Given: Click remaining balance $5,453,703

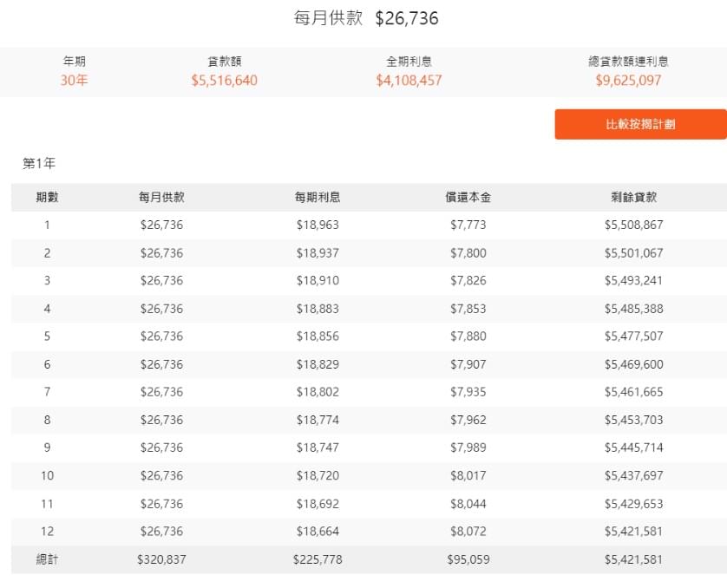Looking at the screenshot, I should click(x=634, y=420).
